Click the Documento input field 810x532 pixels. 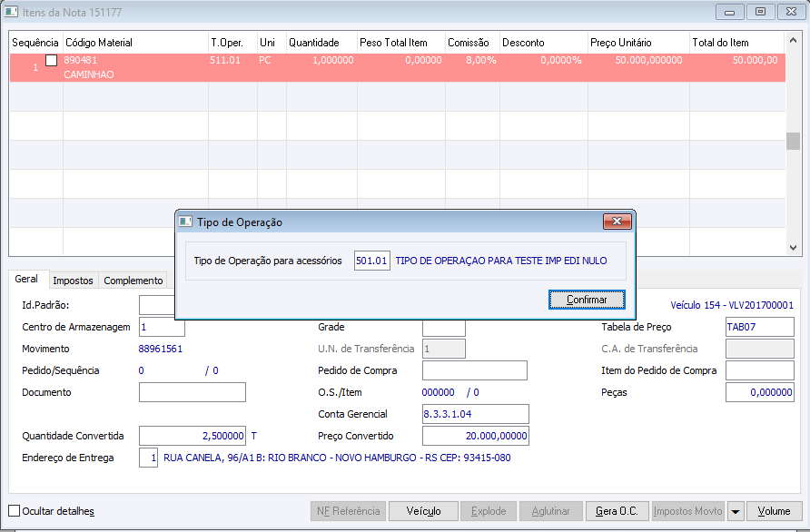(x=193, y=392)
